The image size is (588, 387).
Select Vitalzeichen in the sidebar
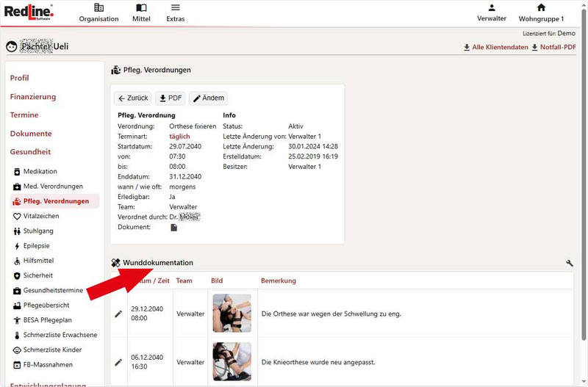pyautogui.click(x=41, y=216)
